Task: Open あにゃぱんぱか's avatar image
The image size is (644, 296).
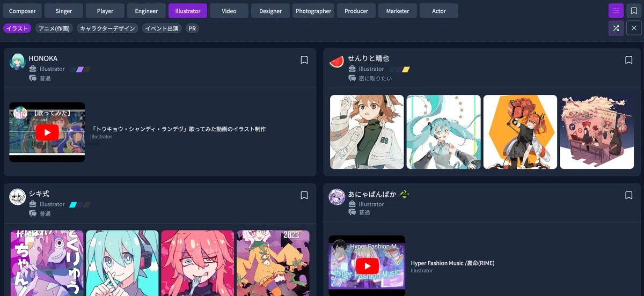Action: 336,197
